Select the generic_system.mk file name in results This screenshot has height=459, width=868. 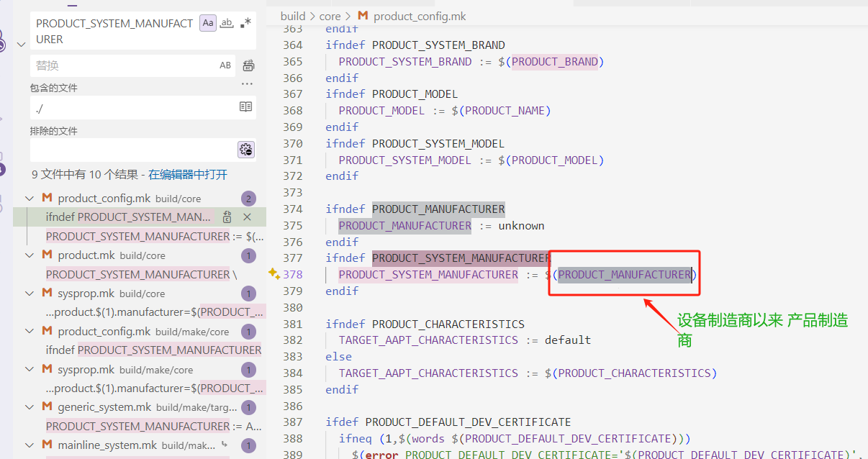point(105,407)
